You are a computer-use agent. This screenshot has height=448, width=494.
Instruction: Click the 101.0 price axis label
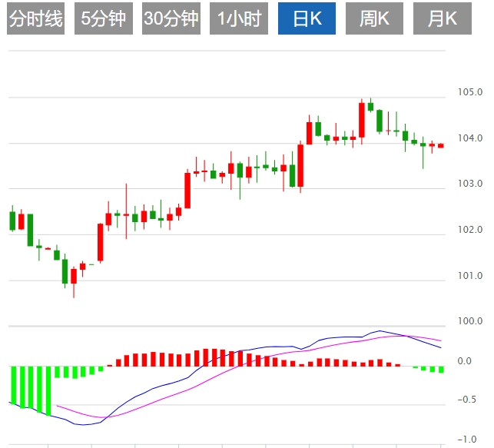point(470,276)
